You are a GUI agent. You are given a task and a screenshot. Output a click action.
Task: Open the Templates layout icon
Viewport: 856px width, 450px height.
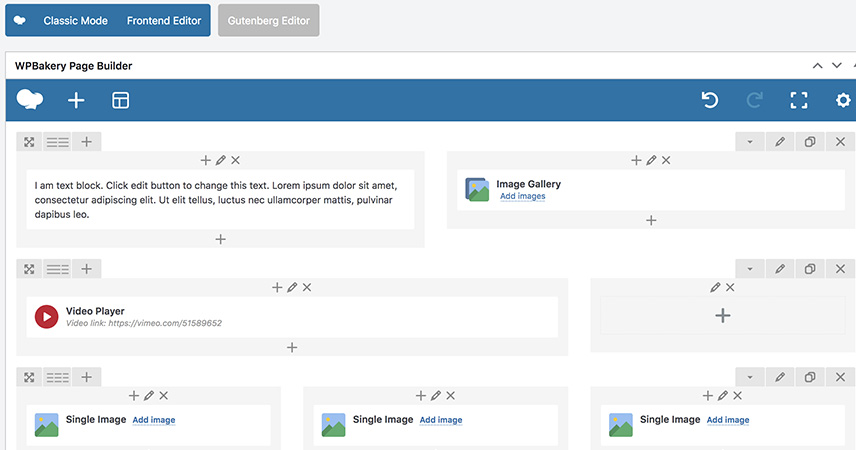(120, 100)
